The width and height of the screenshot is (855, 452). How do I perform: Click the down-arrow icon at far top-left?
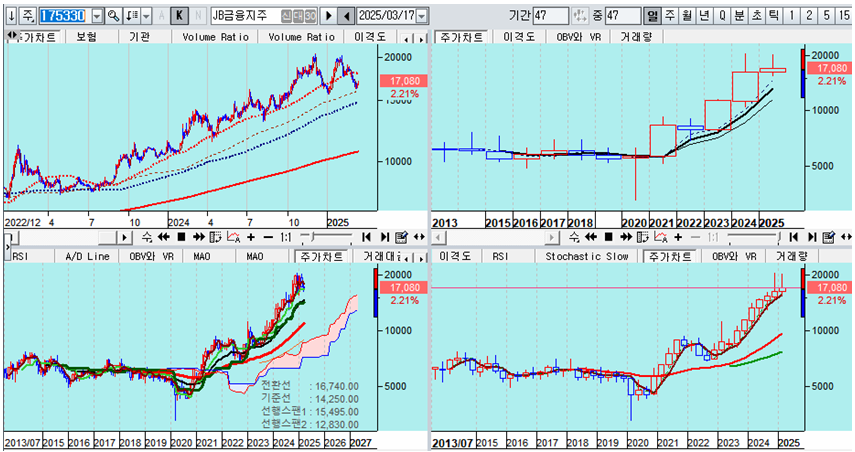[x=9, y=16]
